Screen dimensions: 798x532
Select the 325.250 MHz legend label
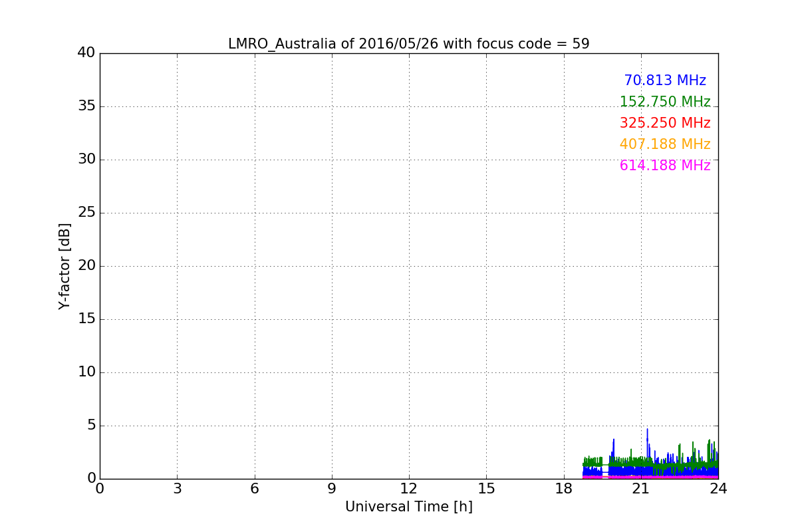point(665,123)
